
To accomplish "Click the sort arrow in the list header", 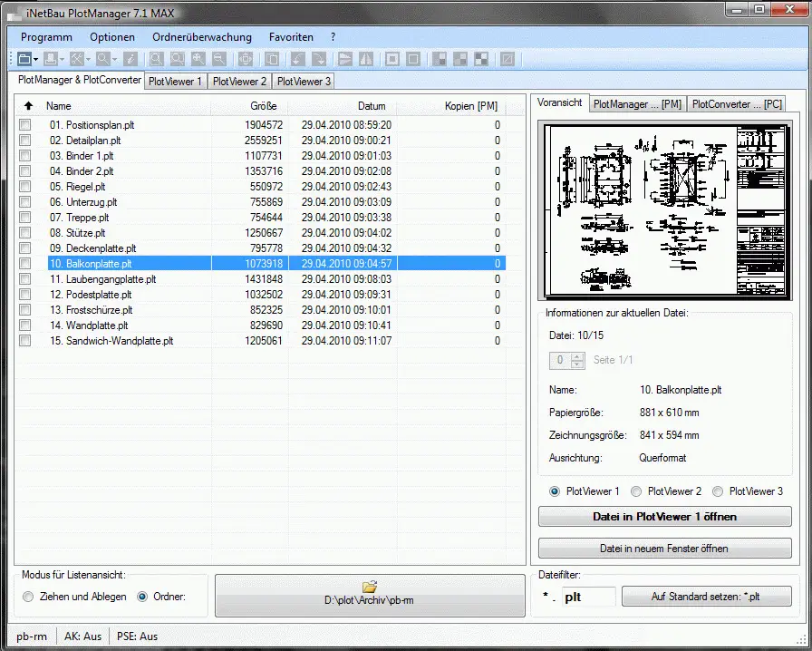I will coord(28,106).
